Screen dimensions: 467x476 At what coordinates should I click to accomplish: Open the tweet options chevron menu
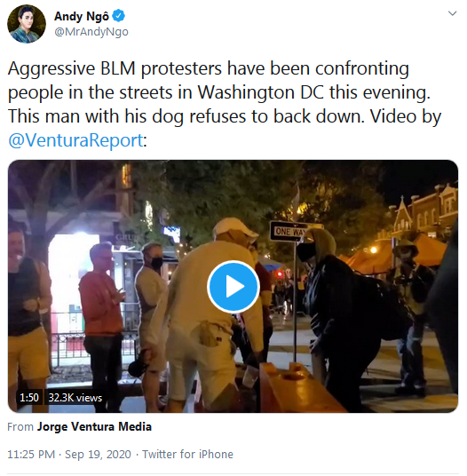click(452, 13)
